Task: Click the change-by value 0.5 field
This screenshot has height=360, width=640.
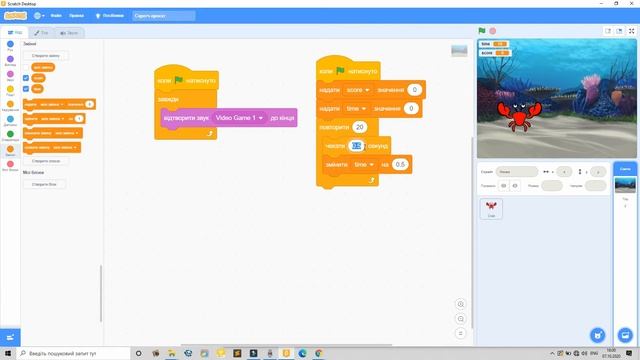Action: [x=400, y=164]
